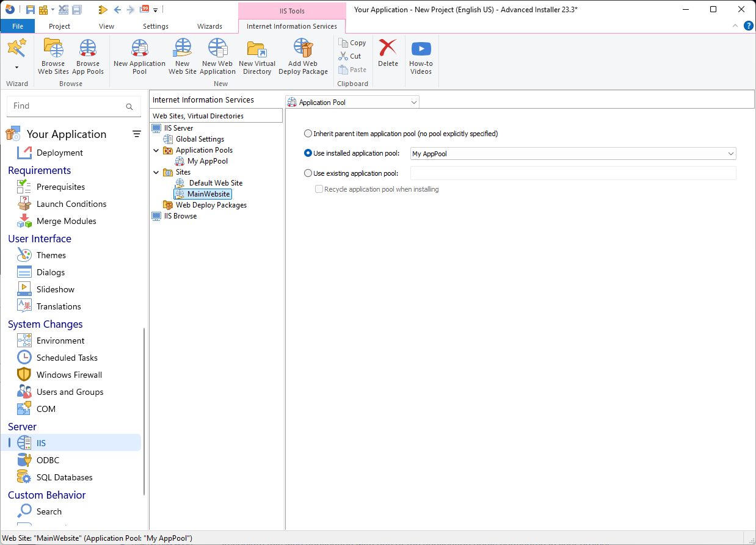The width and height of the screenshot is (756, 545).
Task: Click the forward arrow in quick access toolbar
Action: coord(130,10)
